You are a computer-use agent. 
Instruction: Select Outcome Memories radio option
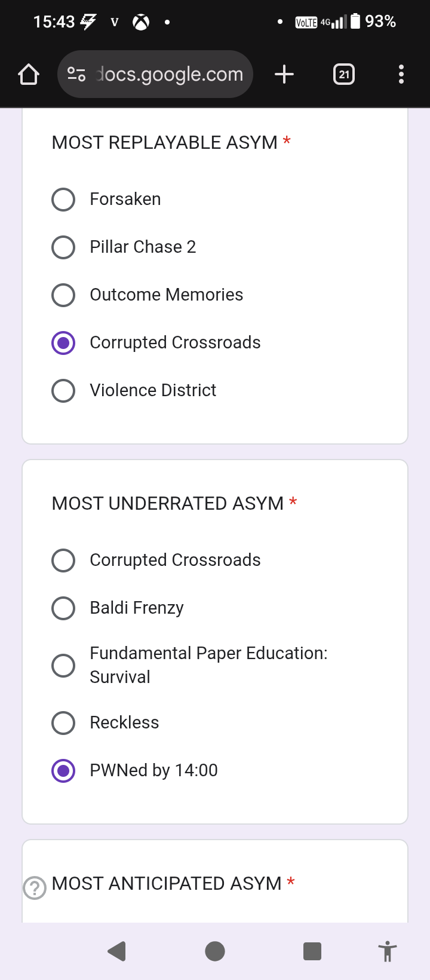[63, 295]
